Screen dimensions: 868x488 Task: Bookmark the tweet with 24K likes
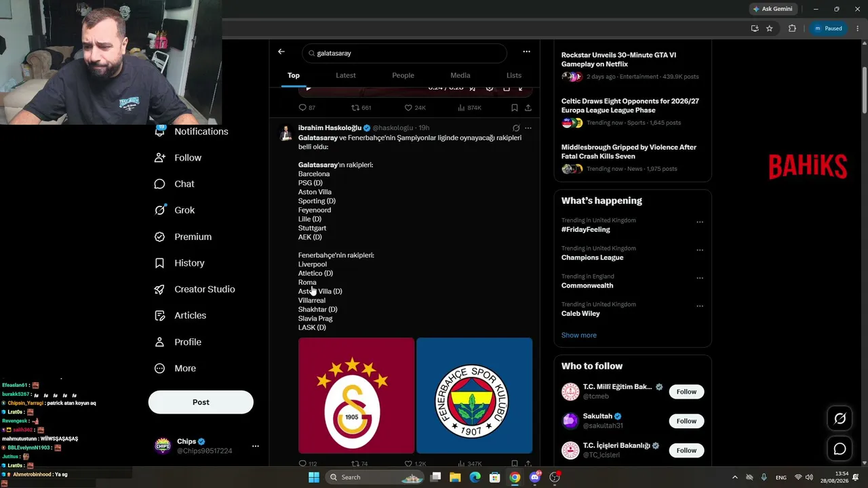515,108
